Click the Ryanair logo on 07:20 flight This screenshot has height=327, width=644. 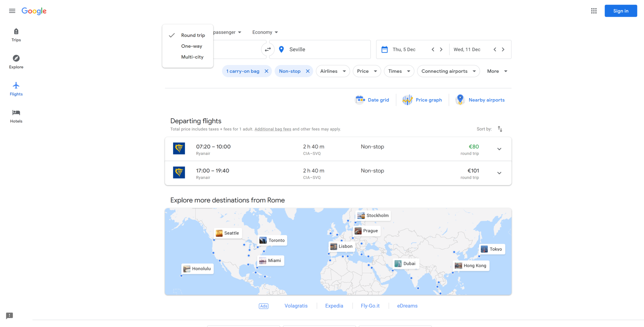[x=179, y=148]
